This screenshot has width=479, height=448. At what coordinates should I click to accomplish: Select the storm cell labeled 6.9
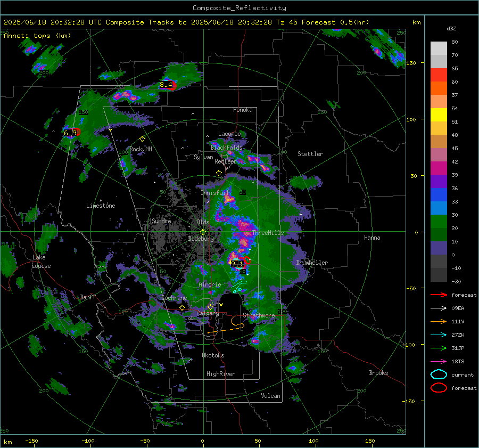click(71, 133)
